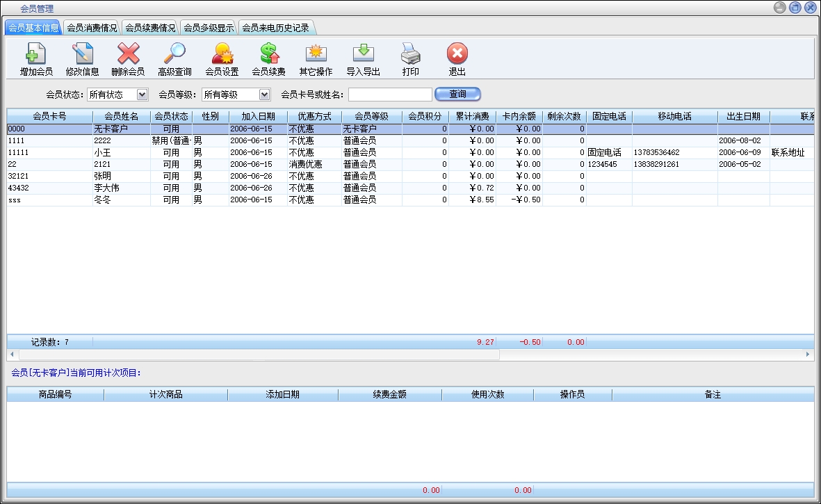Screen dimensions: 821x504
Task: Sort by 累计消费 column header
Action: click(x=471, y=116)
